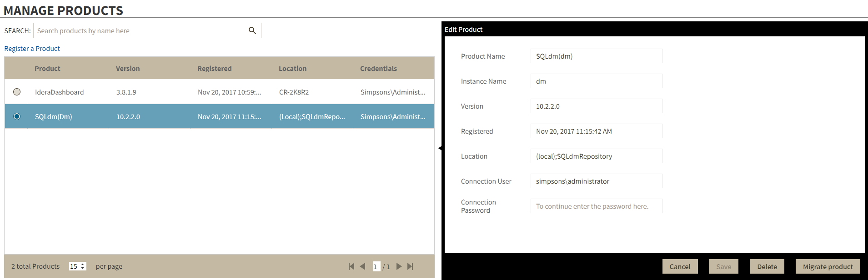This screenshot has width=868, height=280.
Task: Click the page number box
Action: (x=376, y=266)
